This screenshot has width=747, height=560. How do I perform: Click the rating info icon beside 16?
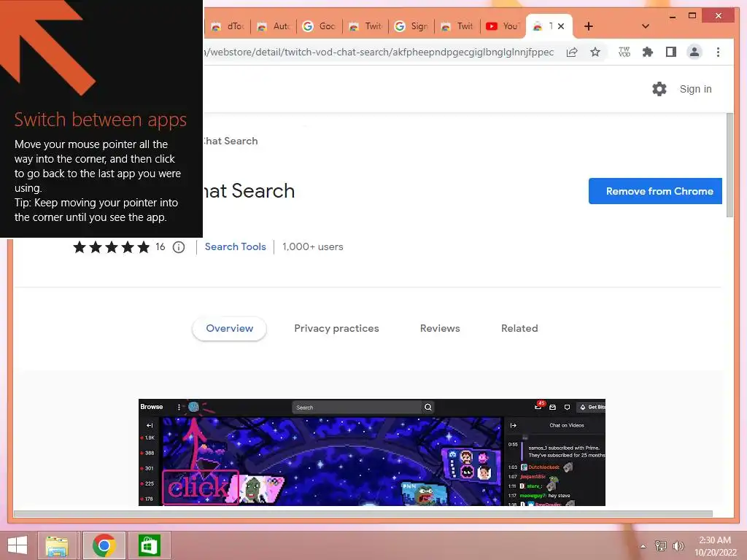[x=179, y=247]
